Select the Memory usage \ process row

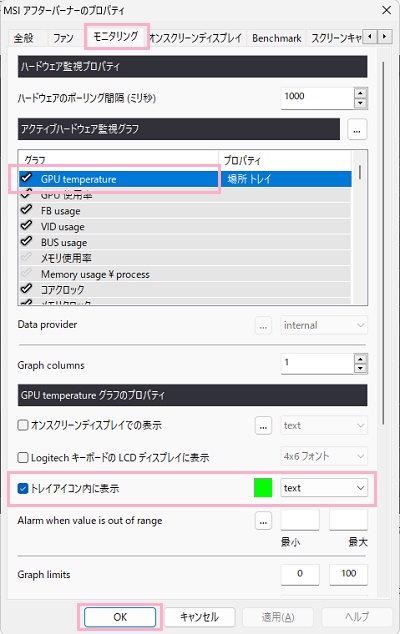point(185,274)
